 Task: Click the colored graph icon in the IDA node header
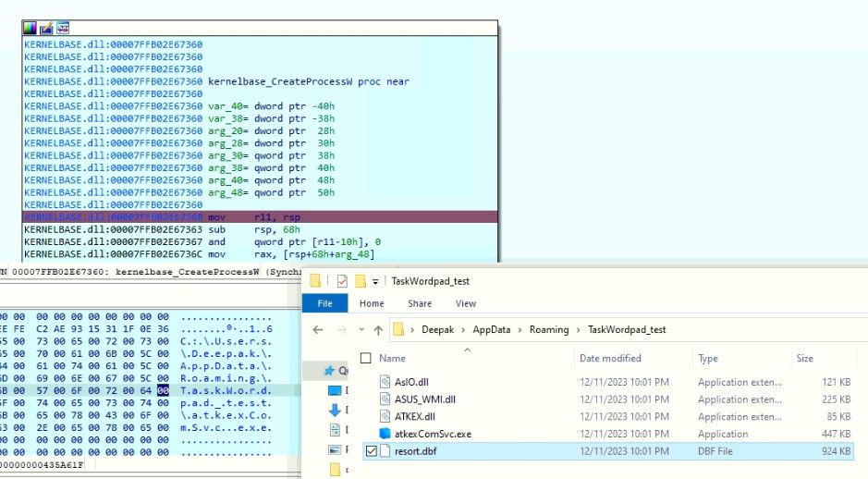click(30, 28)
